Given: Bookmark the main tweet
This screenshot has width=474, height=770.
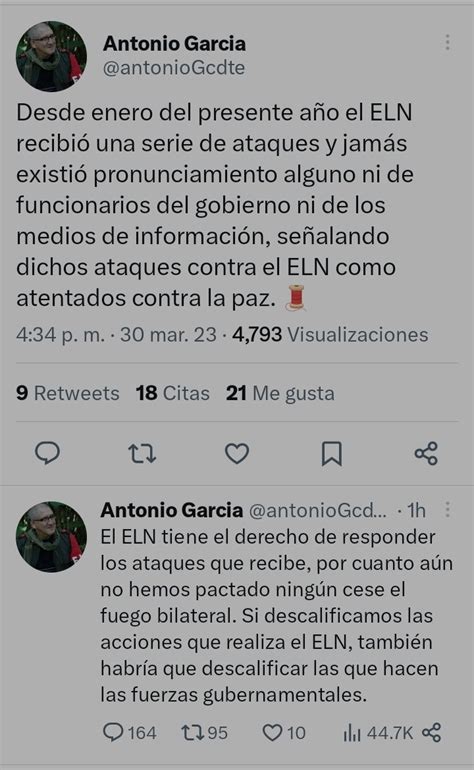Looking at the screenshot, I should click(332, 453).
